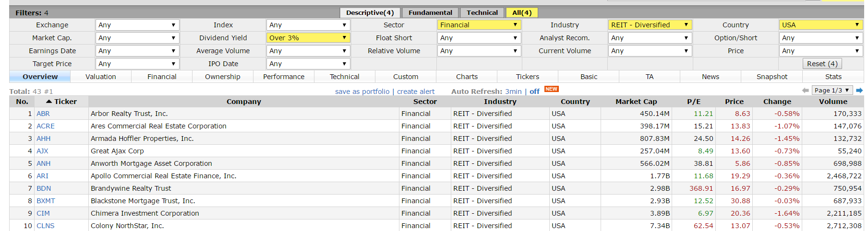Select the Performance view tab
The width and height of the screenshot is (868, 231).
(284, 77)
